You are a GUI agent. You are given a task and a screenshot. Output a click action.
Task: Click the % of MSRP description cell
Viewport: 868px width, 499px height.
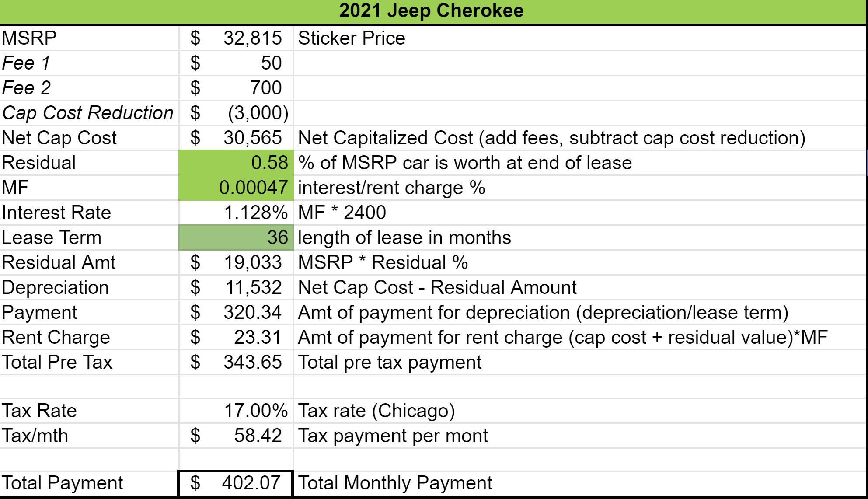pyautogui.click(x=579, y=163)
